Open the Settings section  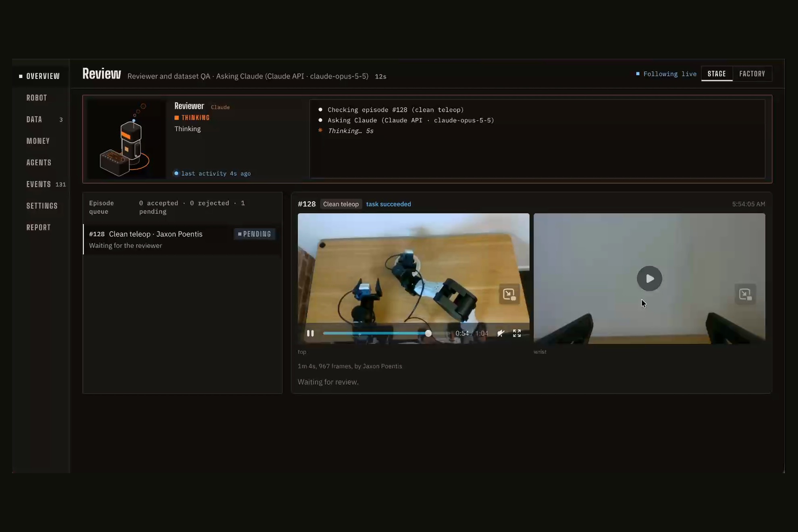click(x=42, y=206)
